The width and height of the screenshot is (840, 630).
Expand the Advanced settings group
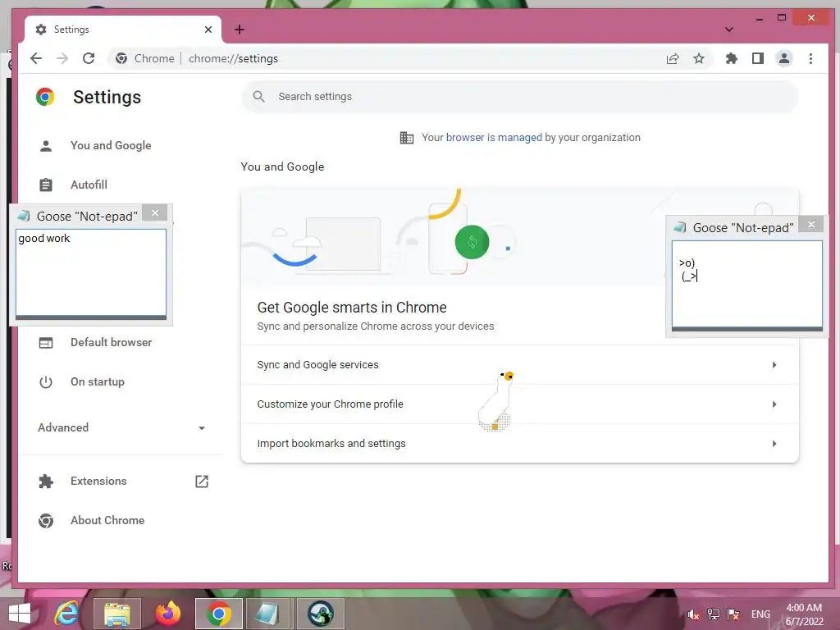pyautogui.click(x=121, y=427)
